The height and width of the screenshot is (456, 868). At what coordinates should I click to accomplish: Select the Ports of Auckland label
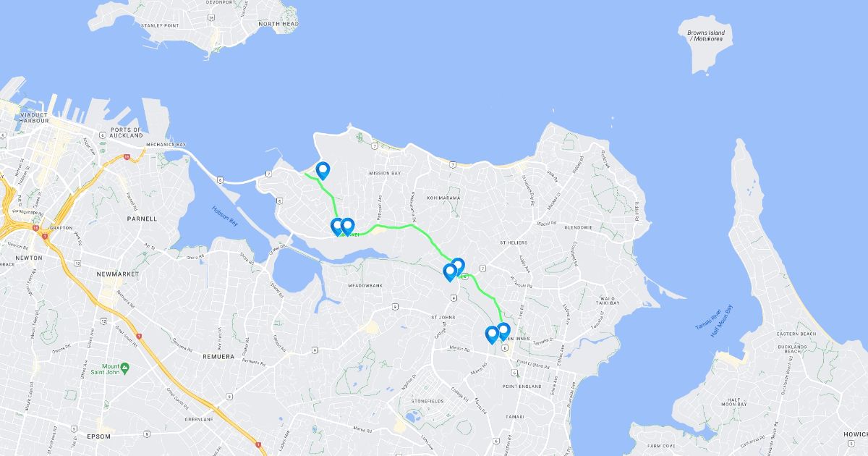(x=127, y=132)
